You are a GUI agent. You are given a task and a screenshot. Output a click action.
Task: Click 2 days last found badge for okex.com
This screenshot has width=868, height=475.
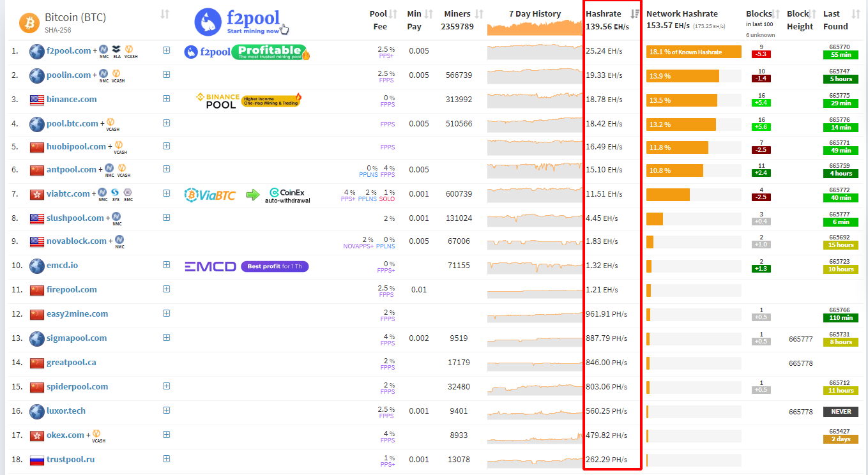point(841,439)
